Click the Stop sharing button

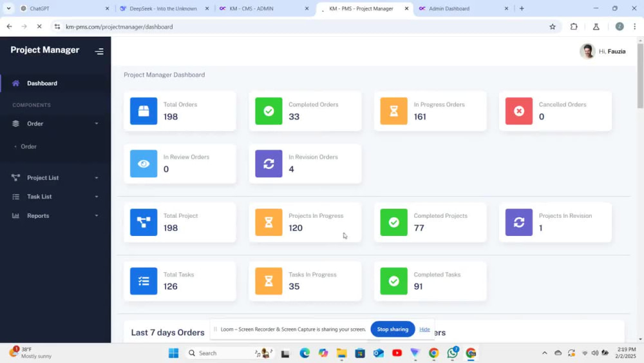393,329
